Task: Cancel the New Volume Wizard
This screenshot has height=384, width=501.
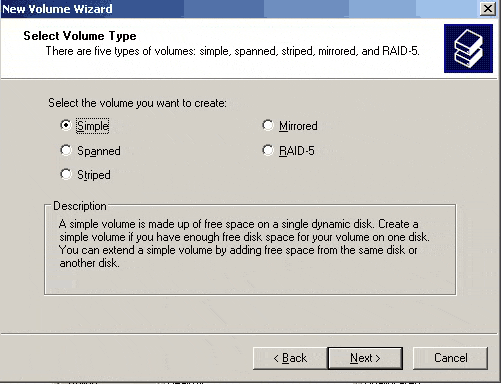Action: [450, 358]
